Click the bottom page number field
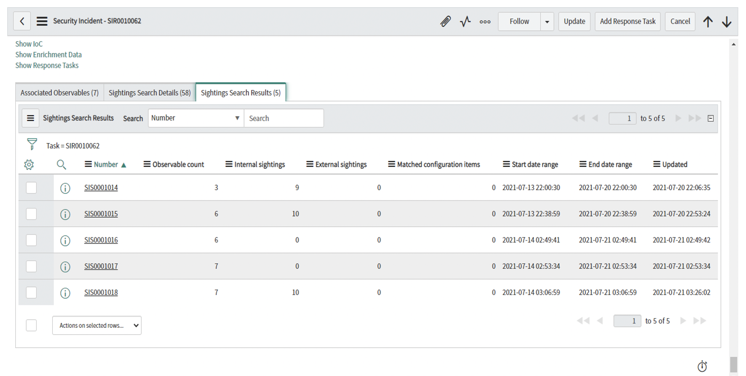Viewport: 746px width, 376px height. coord(627,321)
